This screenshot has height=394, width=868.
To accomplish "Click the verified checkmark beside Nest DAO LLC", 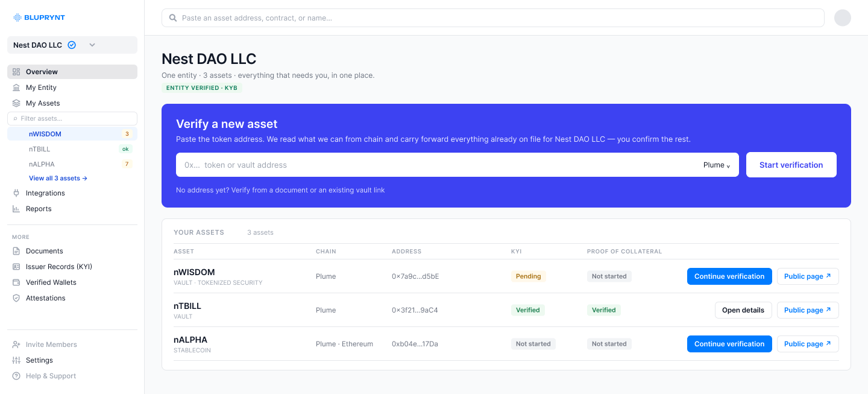I will (72, 45).
